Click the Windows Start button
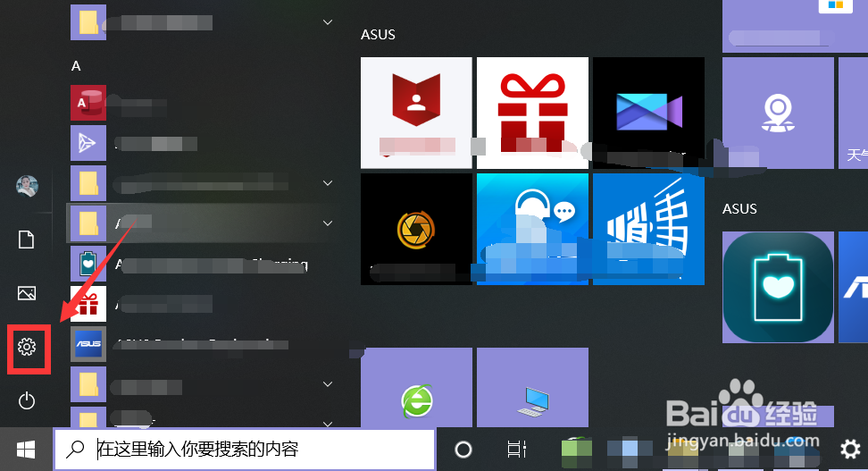This screenshot has width=868, height=471. click(26, 450)
